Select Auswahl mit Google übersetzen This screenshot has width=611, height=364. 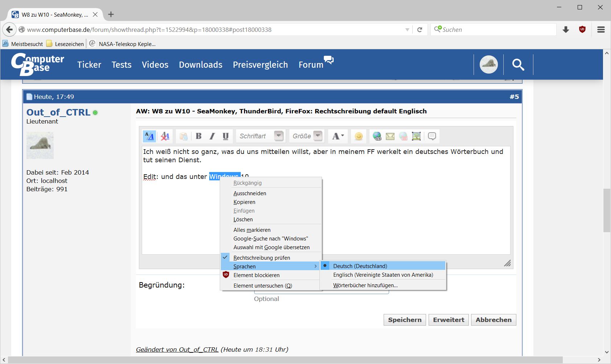tap(271, 247)
